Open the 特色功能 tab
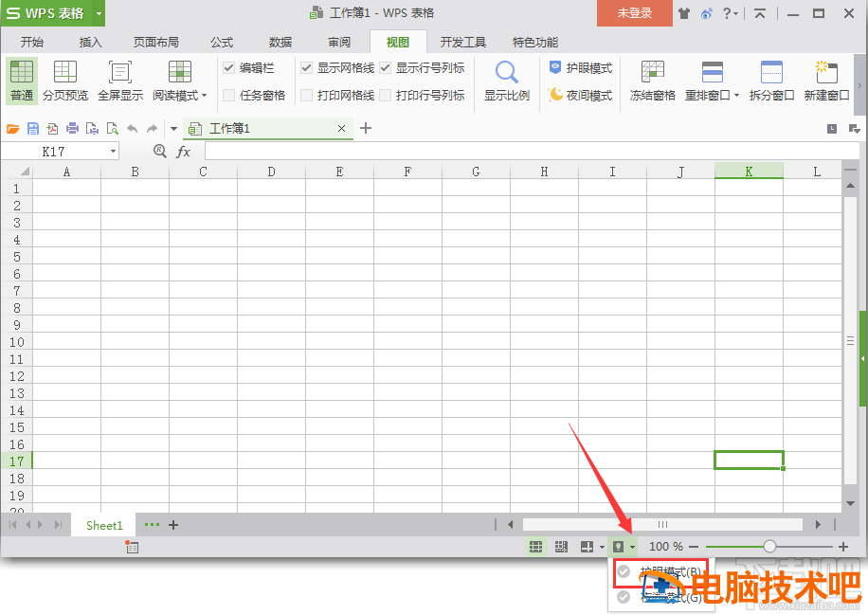The image size is (868, 615). click(534, 42)
